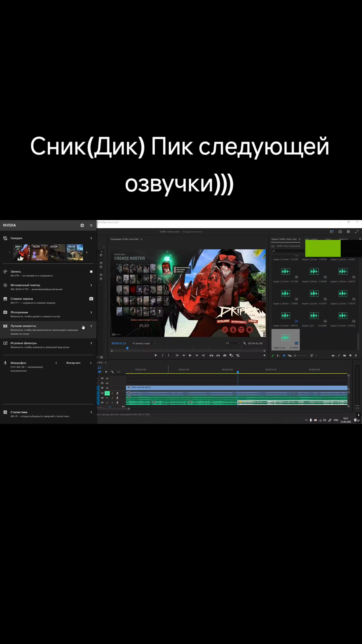Image resolution: width=362 pixels, height=644 pixels.
Task: Click the timeline playhead marker
Action: pyautogui.click(x=238, y=372)
